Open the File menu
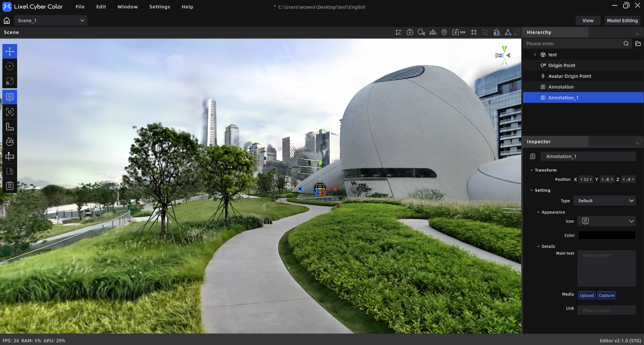This screenshot has height=345, width=644. tap(80, 7)
